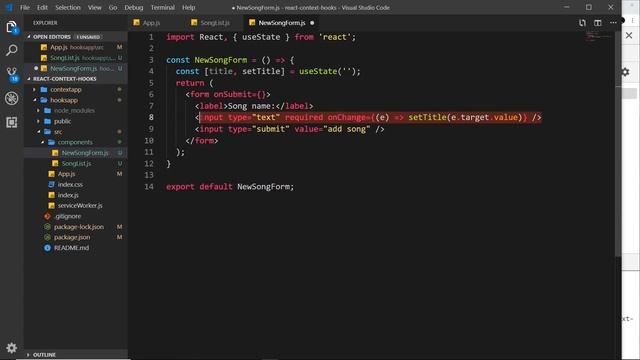
Task: Collapse the src folder
Action: pyautogui.click(x=58, y=132)
